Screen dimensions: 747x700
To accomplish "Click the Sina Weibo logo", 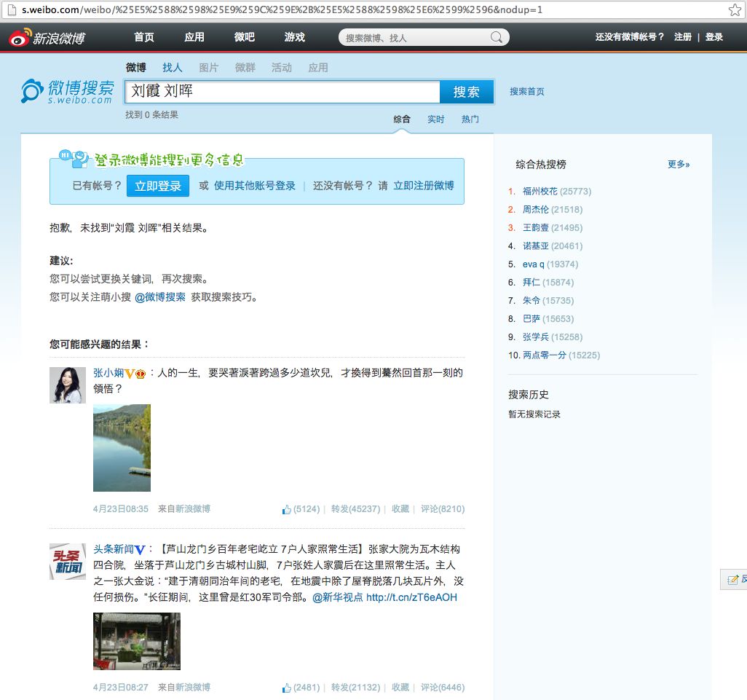I will pos(47,38).
